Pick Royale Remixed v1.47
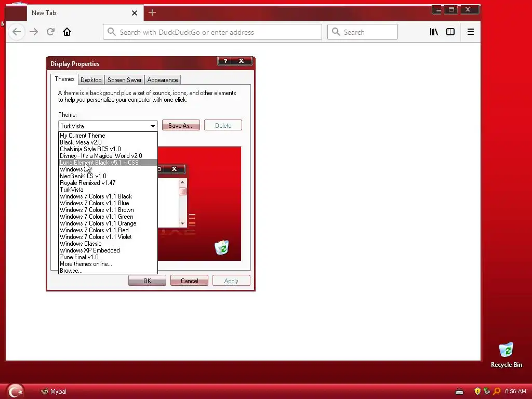 point(108,183)
